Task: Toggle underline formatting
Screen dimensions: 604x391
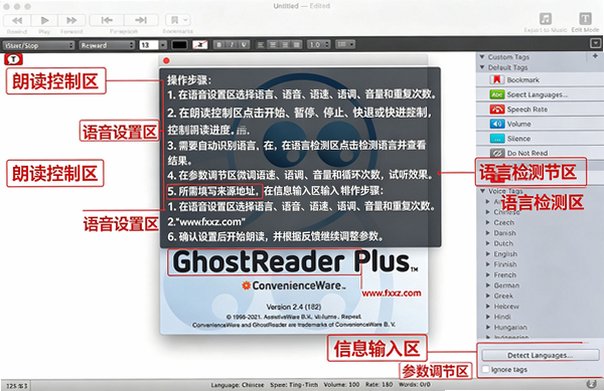Action: click(x=243, y=45)
